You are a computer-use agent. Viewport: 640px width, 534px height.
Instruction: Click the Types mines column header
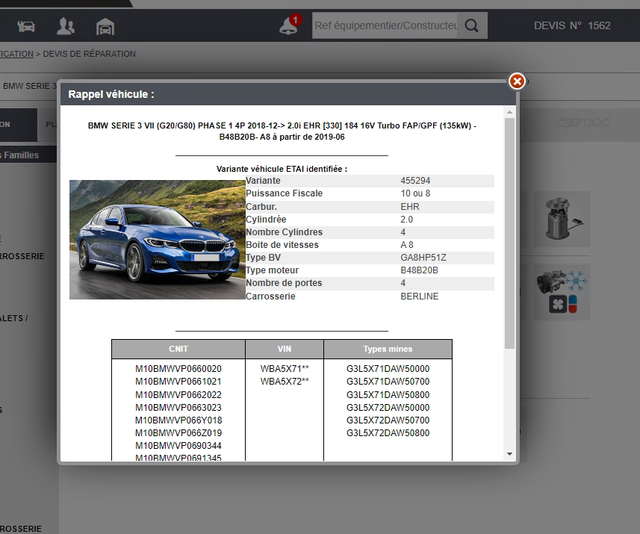click(x=388, y=349)
